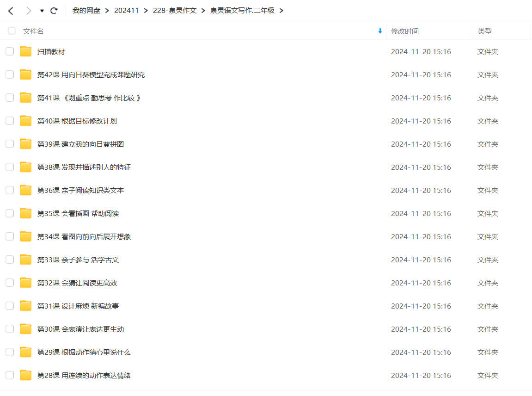The width and height of the screenshot is (532, 396).
Task: Select checkbox for 第33课 亲子参与 活学古文
Action: coord(10,260)
